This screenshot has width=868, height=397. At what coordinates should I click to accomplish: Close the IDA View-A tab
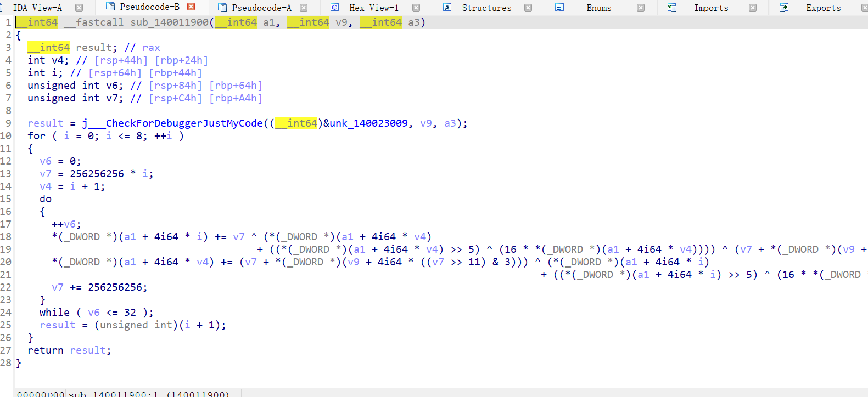(79, 8)
